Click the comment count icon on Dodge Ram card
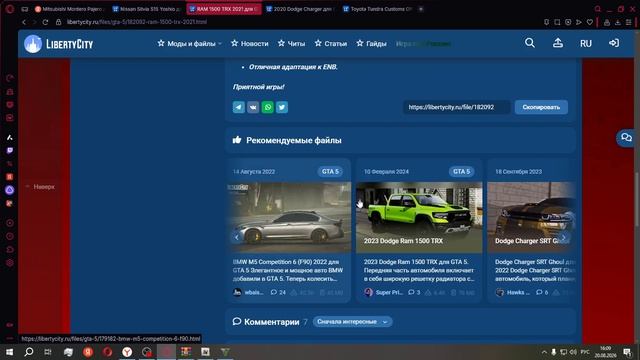This screenshot has height=360, width=640. [411, 292]
